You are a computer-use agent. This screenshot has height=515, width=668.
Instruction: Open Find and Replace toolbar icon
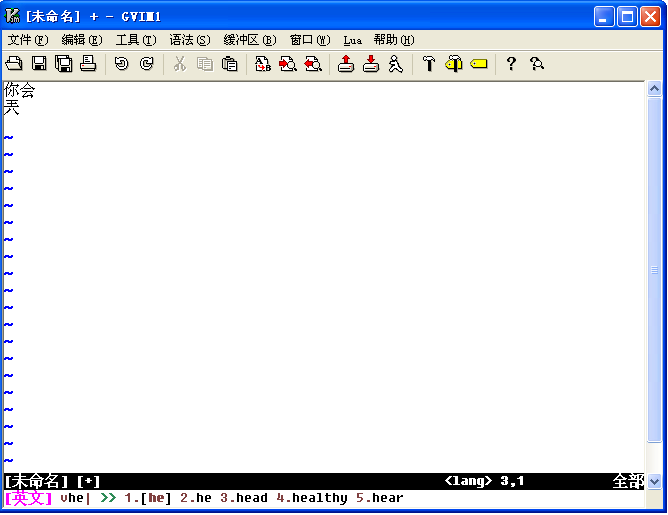point(262,64)
